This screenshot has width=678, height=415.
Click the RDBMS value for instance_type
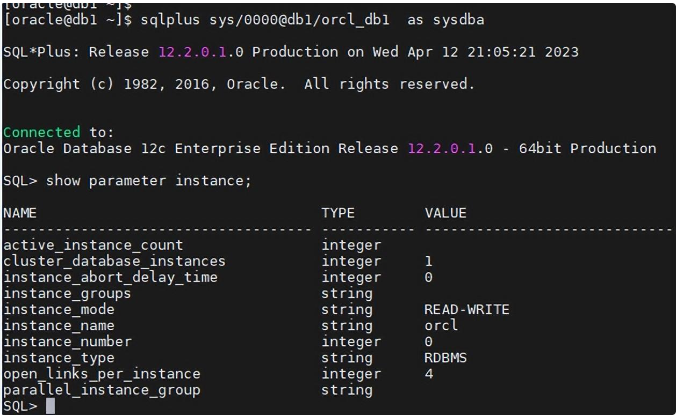(x=445, y=357)
